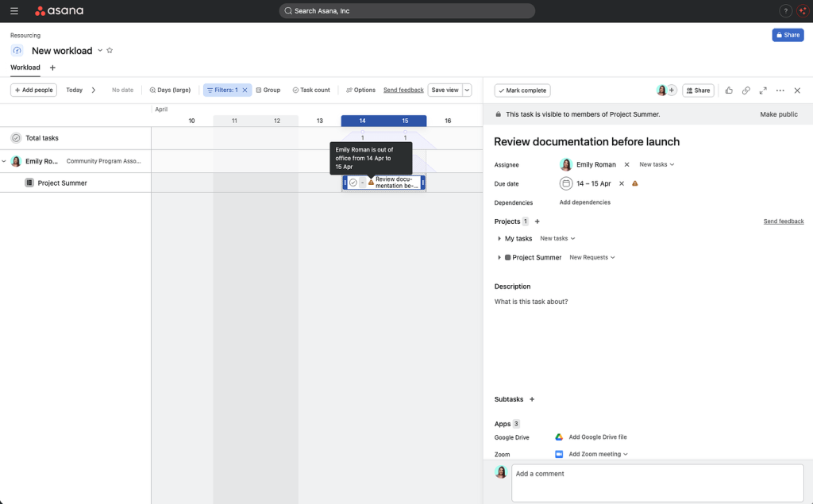Open the help question mark icon

point(785,11)
